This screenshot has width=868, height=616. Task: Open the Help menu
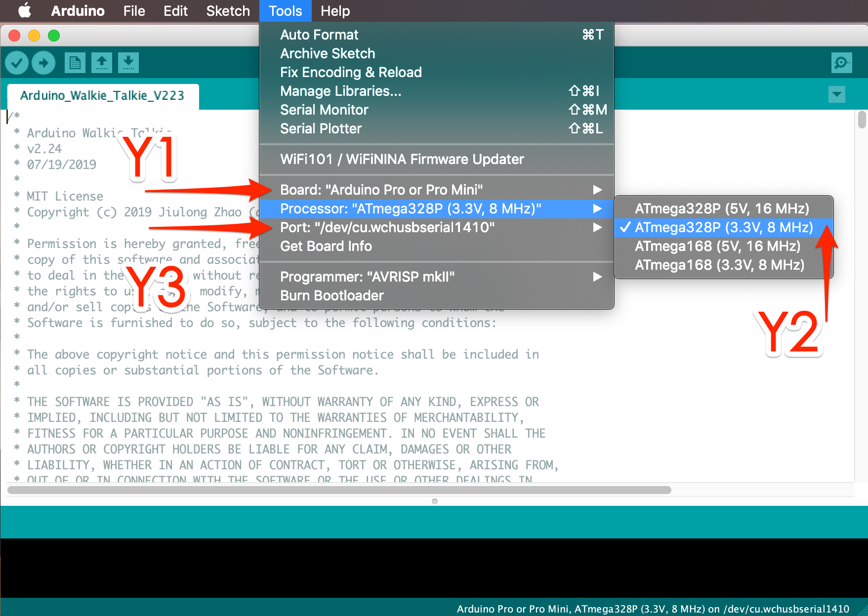(335, 11)
